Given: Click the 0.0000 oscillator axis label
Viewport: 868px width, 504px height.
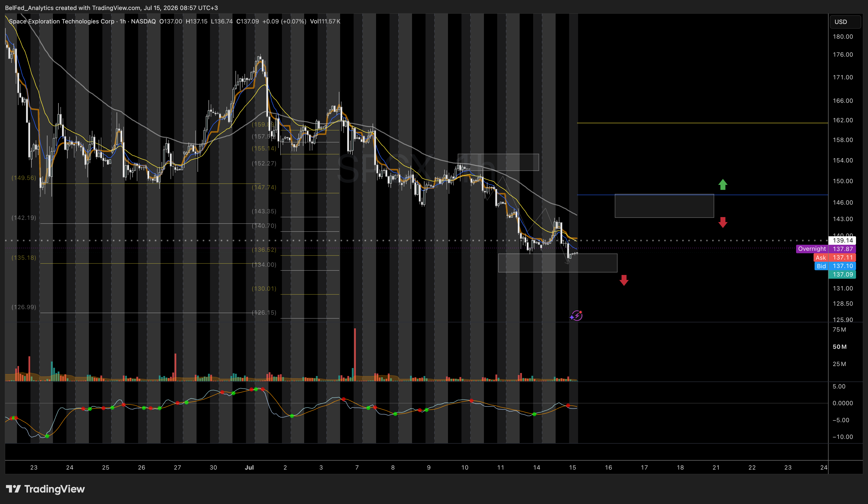Looking at the screenshot, I should (x=843, y=403).
